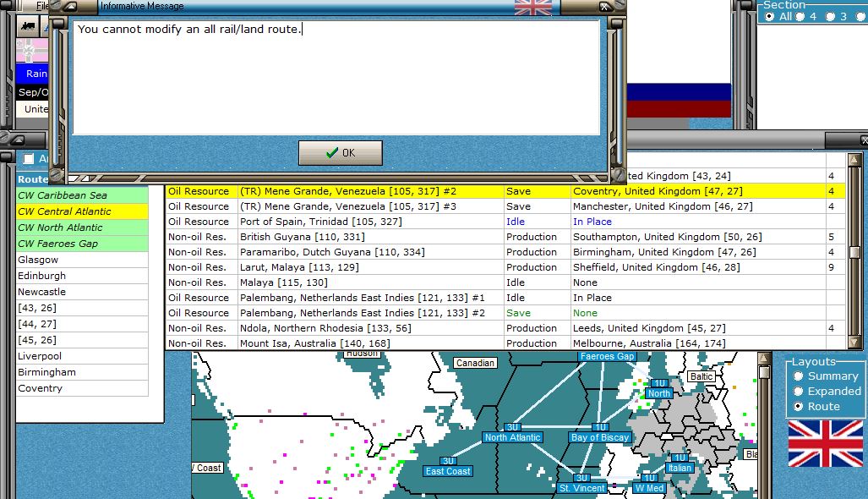
Task: Select Liverpool in the route list
Action: (83, 355)
